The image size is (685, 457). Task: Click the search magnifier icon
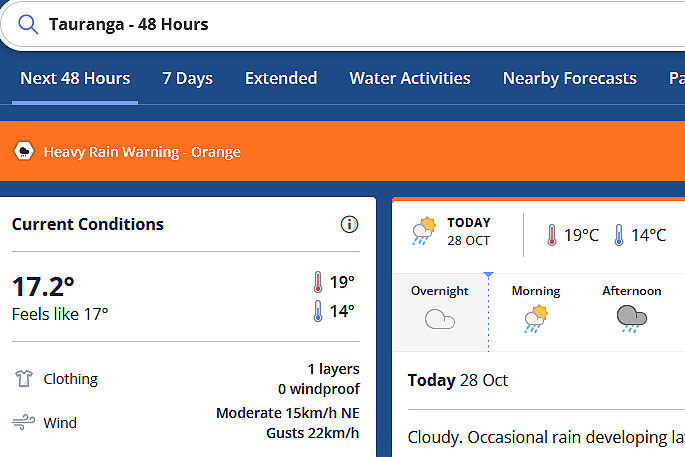click(28, 24)
